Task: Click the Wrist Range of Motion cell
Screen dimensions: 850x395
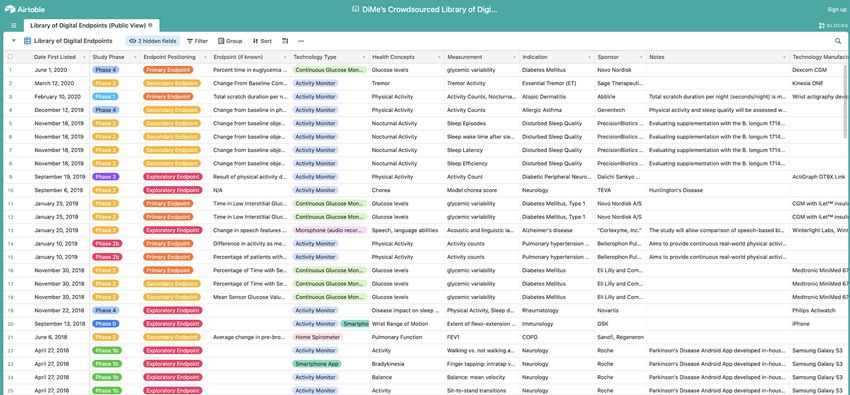Action: 407,323
